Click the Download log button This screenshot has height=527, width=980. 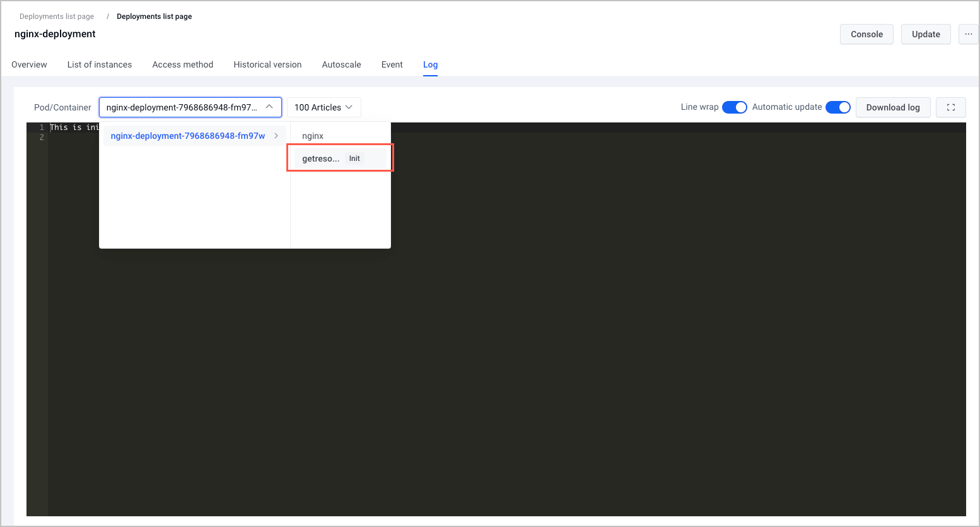[x=893, y=107]
